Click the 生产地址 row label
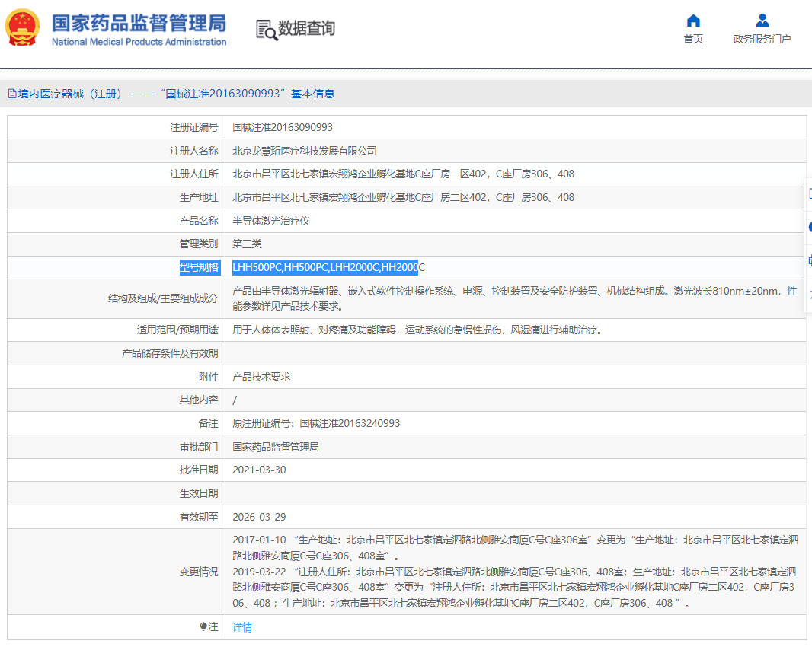 click(199, 197)
